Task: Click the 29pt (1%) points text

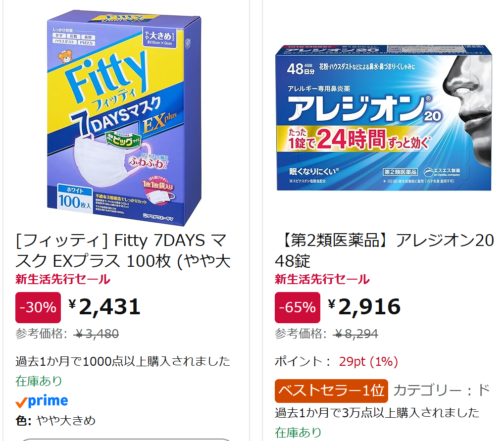Action: pyautogui.click(x=368, y=362)
